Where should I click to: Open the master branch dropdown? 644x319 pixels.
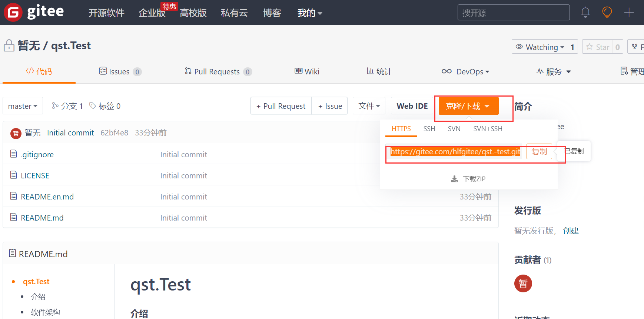[23, 106]
